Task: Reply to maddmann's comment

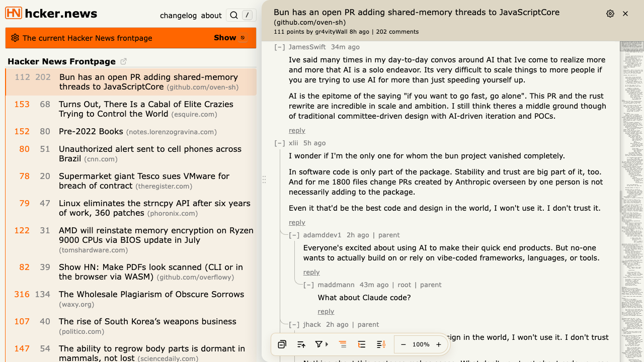Action: coord(326,312)
